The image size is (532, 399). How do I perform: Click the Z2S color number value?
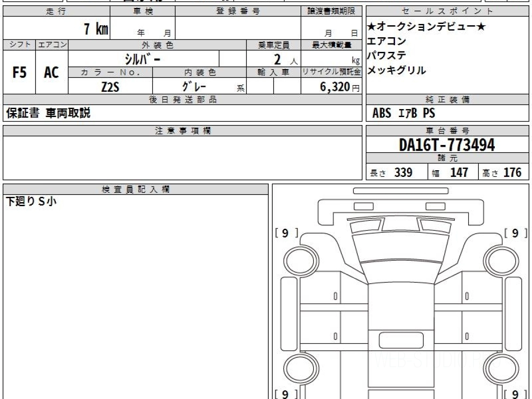(x=110, y=86)
